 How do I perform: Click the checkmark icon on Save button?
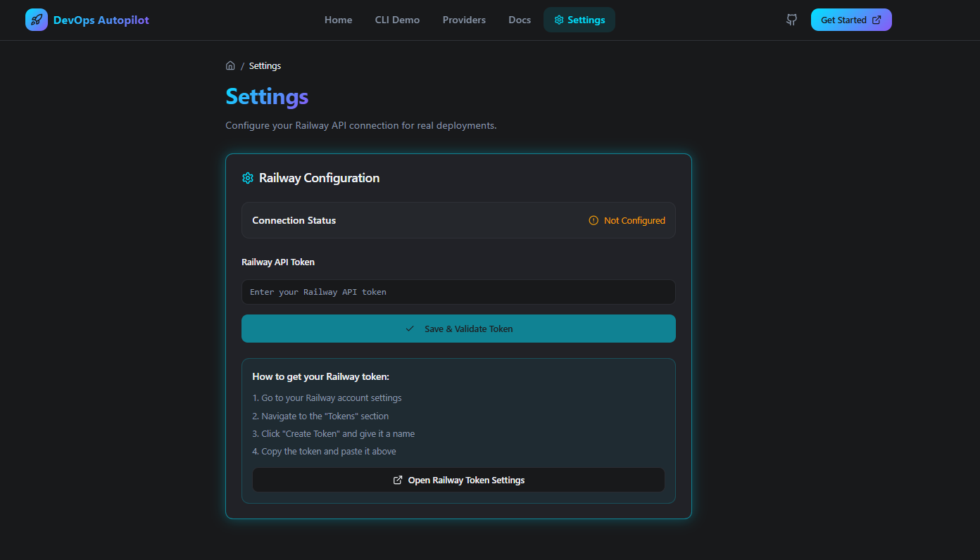410,329
